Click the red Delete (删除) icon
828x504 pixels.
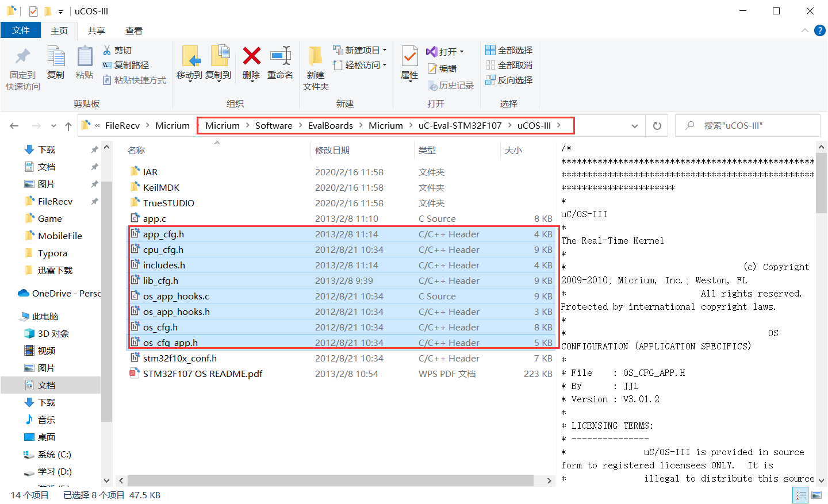point(251,56)
